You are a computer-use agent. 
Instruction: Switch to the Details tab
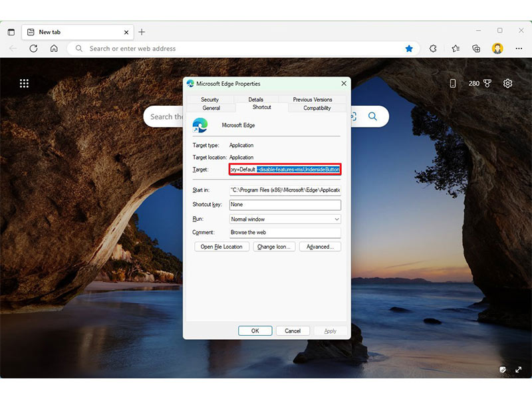256,99
